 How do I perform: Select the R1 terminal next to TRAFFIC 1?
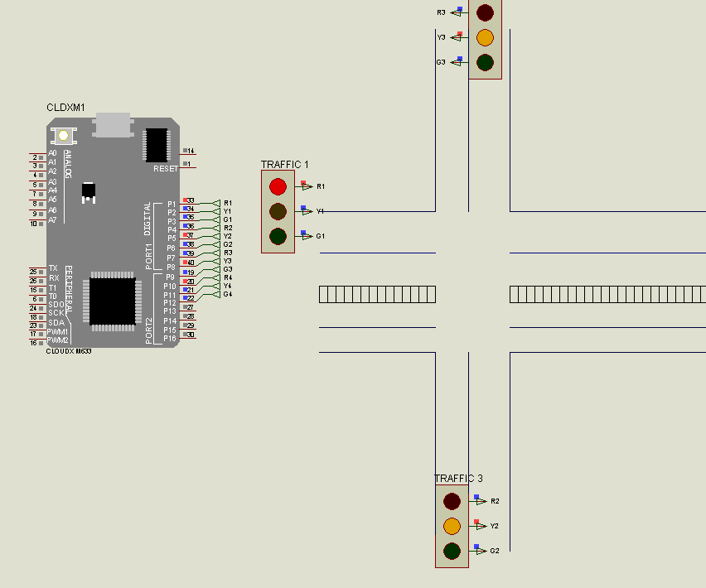click(310, 186)
